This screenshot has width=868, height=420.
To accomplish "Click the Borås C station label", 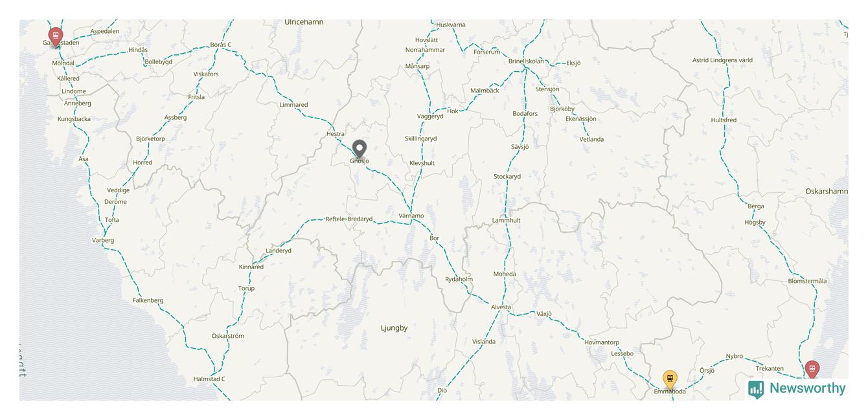I will click(221, 45).
